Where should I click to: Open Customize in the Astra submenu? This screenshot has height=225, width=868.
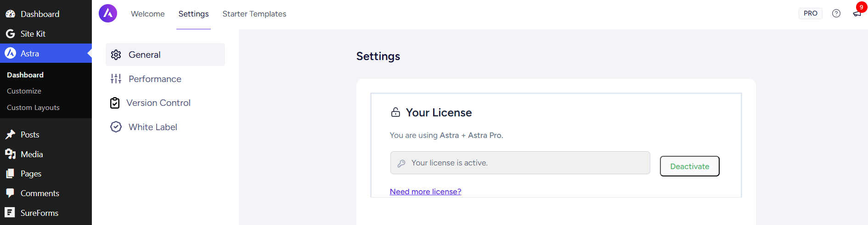click(24, 91)
